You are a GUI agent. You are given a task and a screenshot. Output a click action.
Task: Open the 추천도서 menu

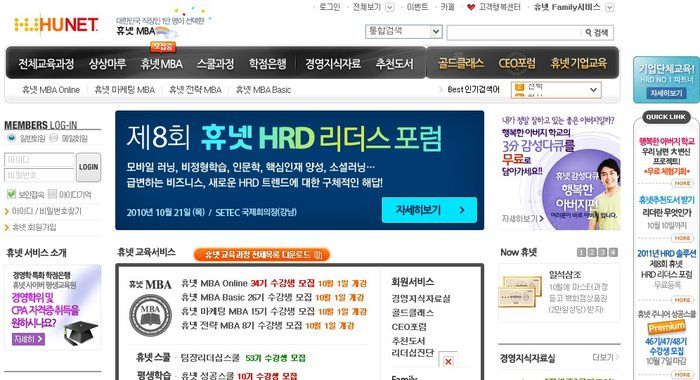[395, 64]
